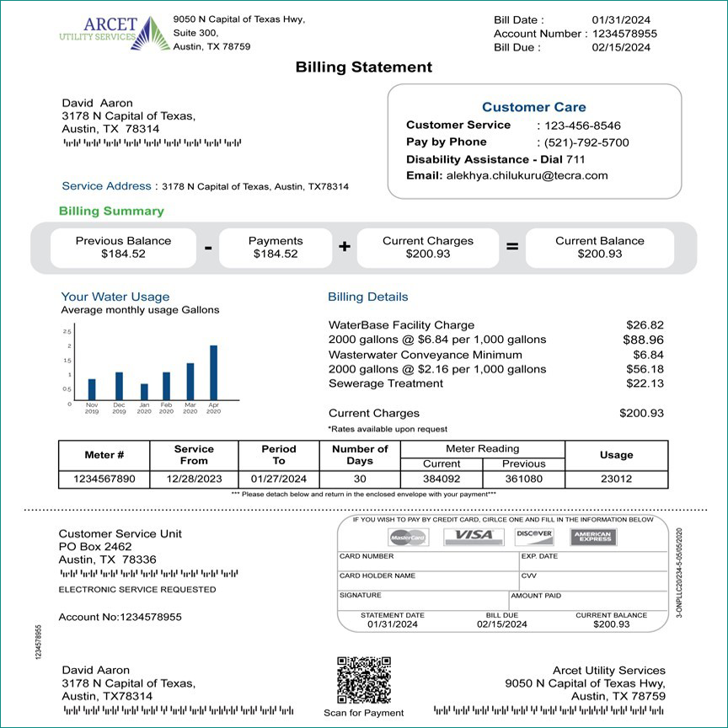Click the Service Address label

106,186
